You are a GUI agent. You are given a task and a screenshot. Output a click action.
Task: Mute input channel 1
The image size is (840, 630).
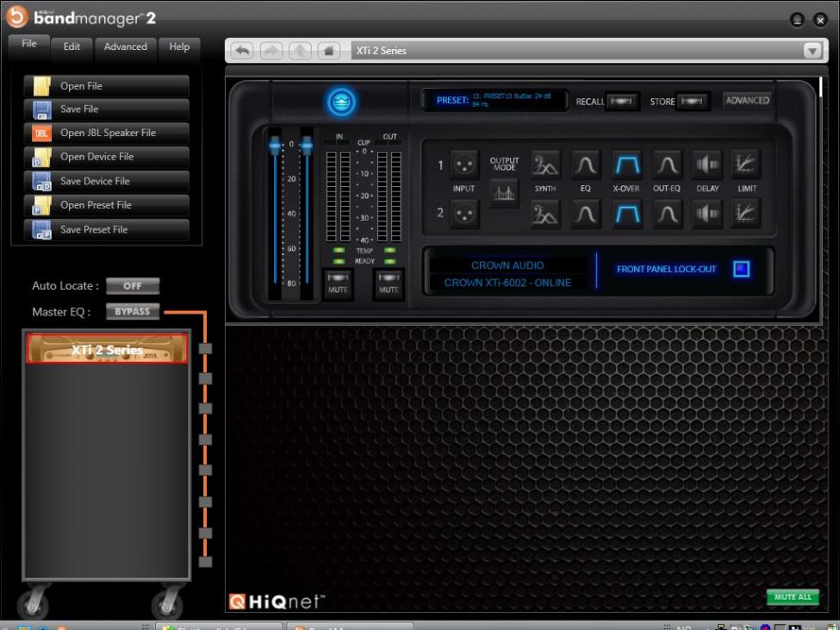coord(338,284)
